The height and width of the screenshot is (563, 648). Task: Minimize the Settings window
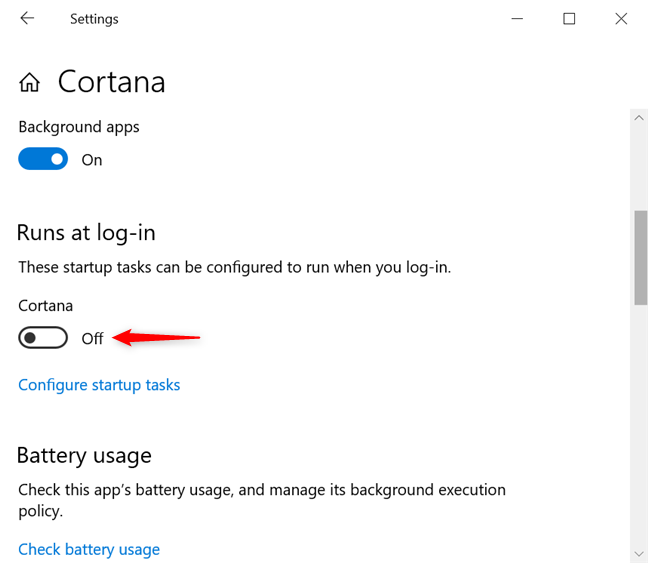(517, 19)
